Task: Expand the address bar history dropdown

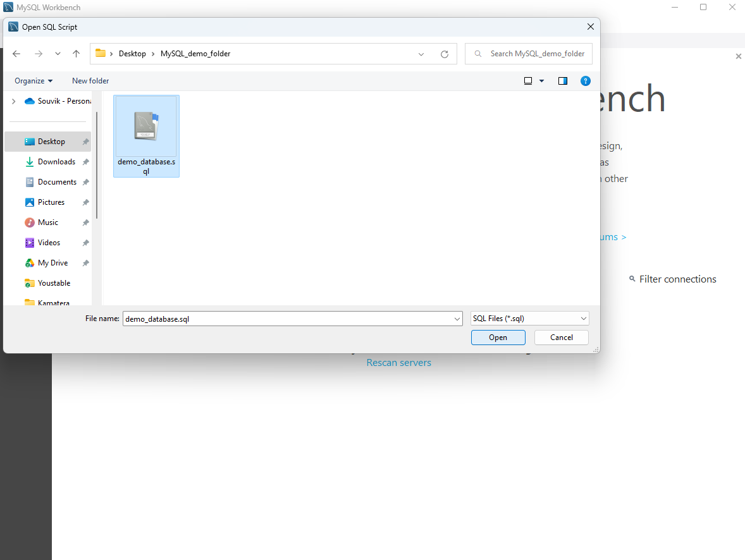Action: tap(421, 54)
